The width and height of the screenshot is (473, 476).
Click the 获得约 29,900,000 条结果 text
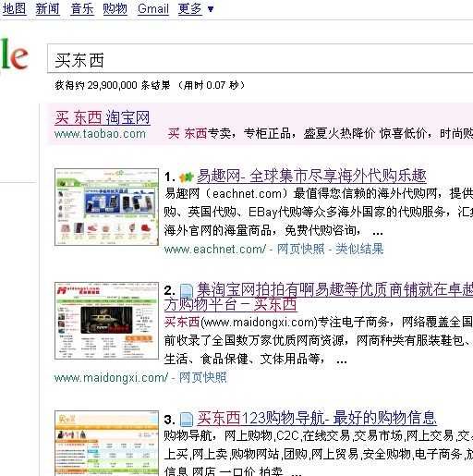coord(113,85)
